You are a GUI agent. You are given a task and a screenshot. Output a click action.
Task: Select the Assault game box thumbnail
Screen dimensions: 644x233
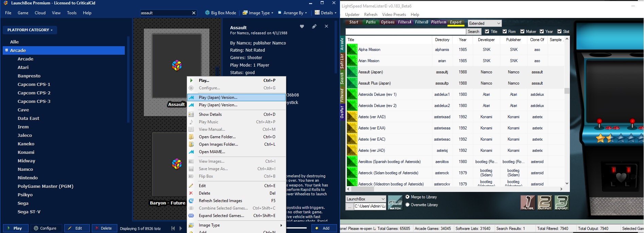pyautogui.click(x=176, y=66)
